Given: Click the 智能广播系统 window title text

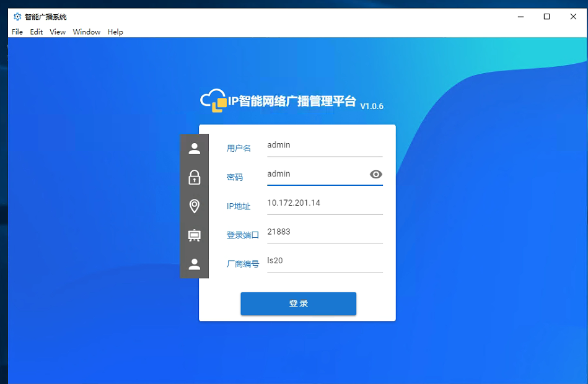Looking at the screenshot, I should click(46, 17).
